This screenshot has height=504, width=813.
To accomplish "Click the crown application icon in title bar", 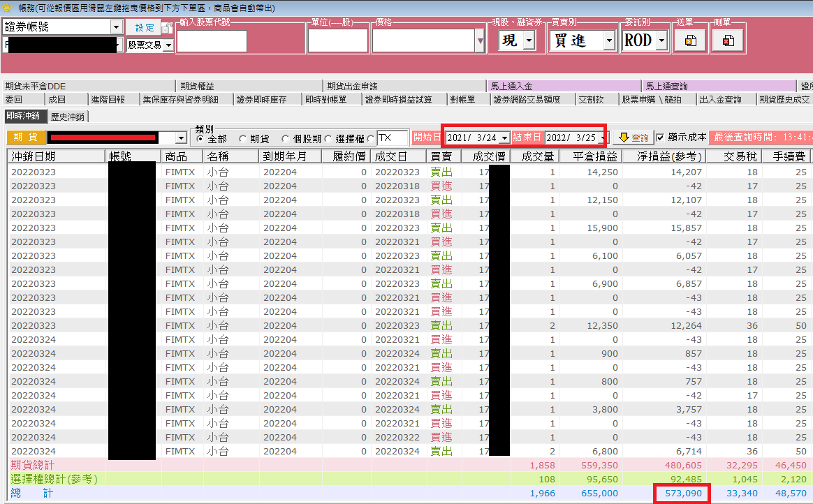I will 7,8.
